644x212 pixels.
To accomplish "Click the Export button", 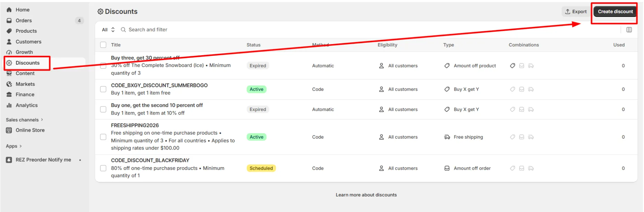I will click(x=576, y=12).
